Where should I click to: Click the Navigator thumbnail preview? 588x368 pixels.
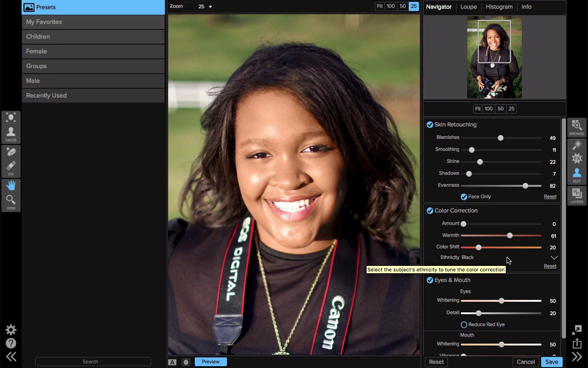[494, 57]
